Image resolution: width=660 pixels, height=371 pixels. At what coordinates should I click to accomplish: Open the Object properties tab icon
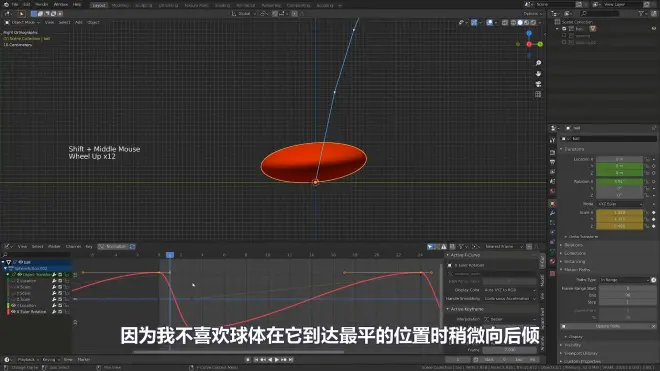click(x=553, y=203)
